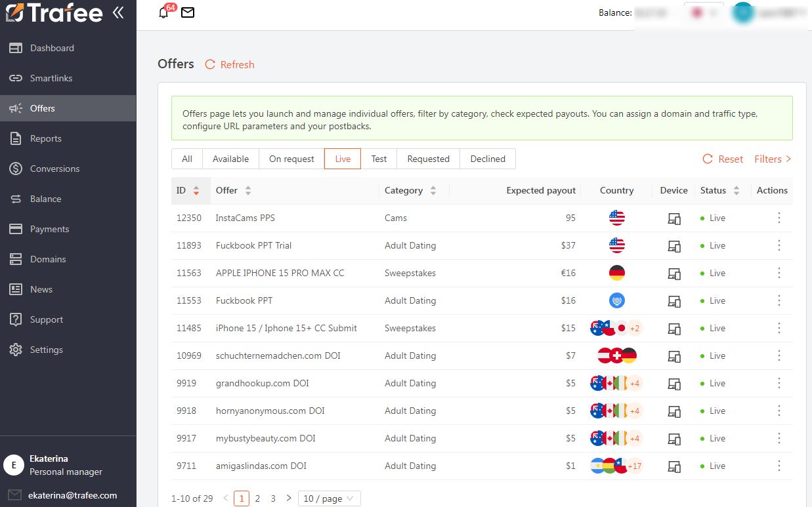This screenshot has height=507, width=812.
Task: Go to next page arrow in pagination
Action: (289, 498)
